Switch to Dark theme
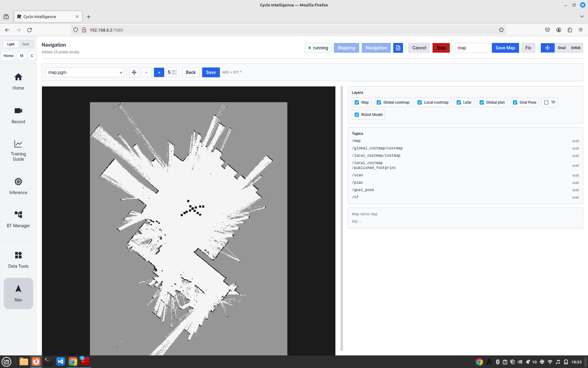 tap(26, 44)
